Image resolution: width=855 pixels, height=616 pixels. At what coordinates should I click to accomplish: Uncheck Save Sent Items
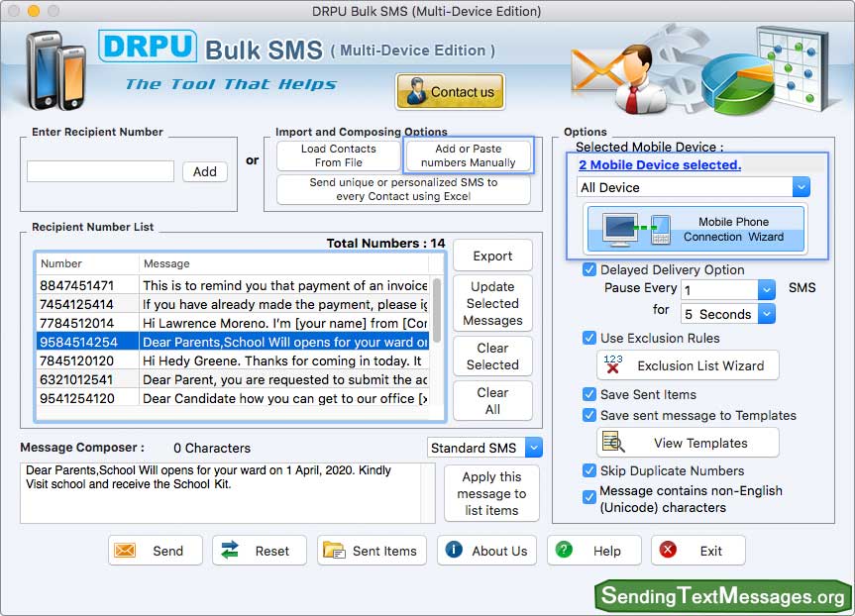588,394
